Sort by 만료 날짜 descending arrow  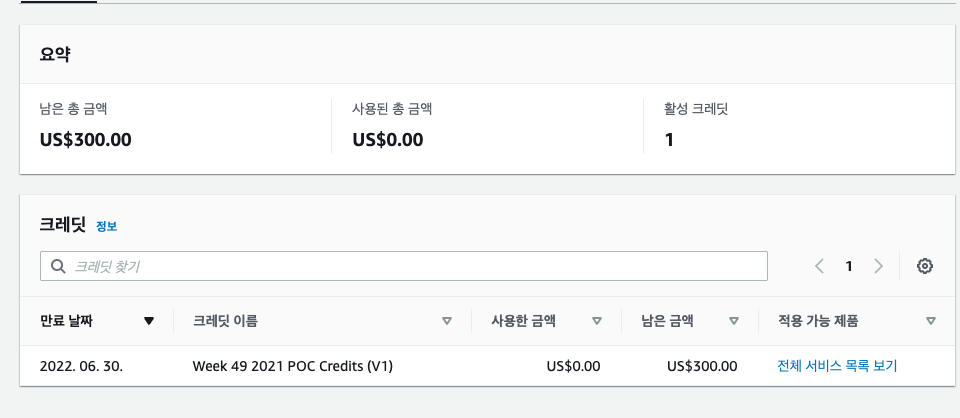[149, 321]
